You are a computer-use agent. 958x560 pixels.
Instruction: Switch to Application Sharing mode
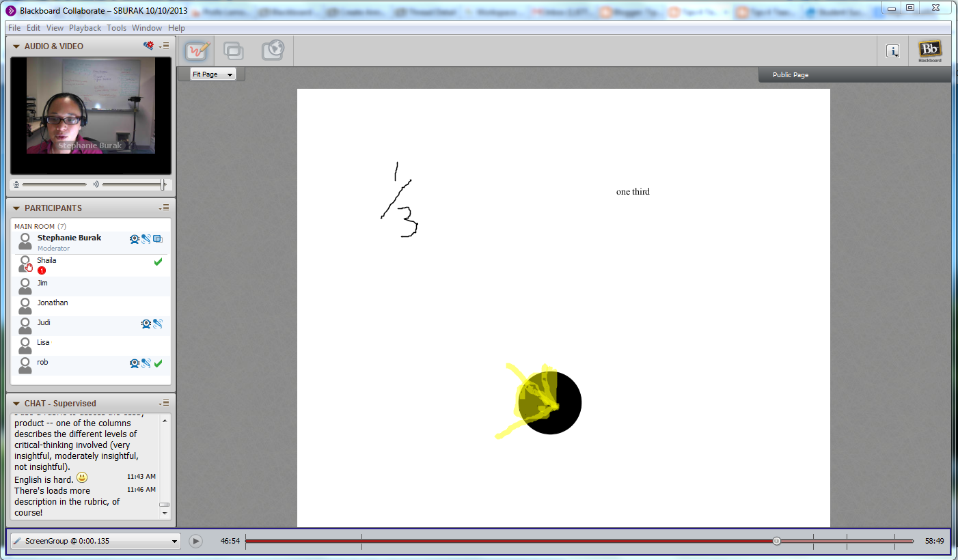point(233,50)
